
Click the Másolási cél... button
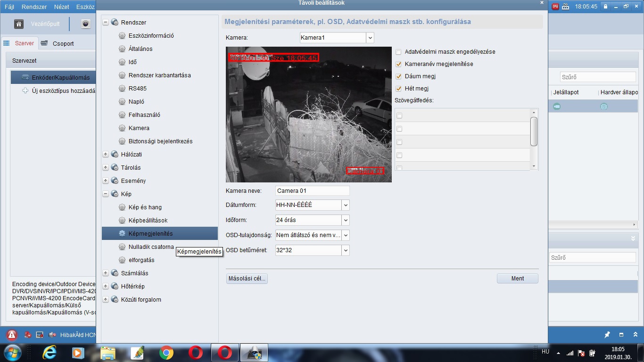tap(248, 279)
